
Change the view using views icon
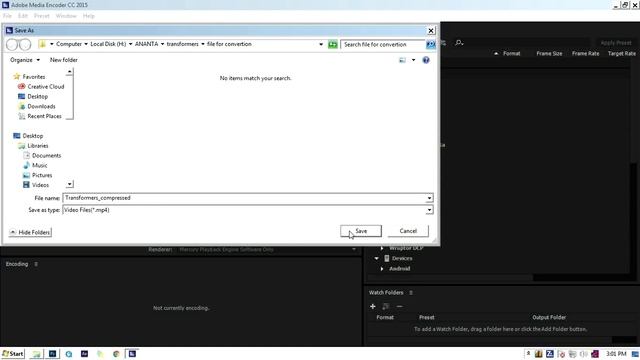[x=402, y=60]
